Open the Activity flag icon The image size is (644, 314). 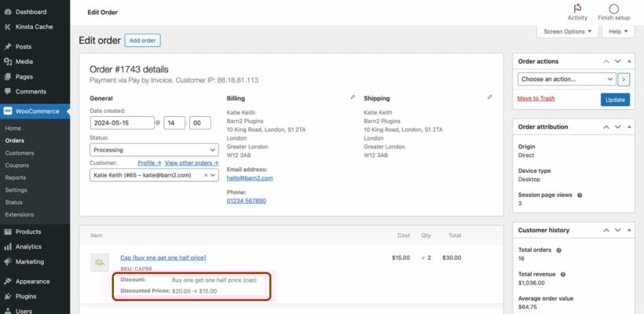tap(577, 9)
